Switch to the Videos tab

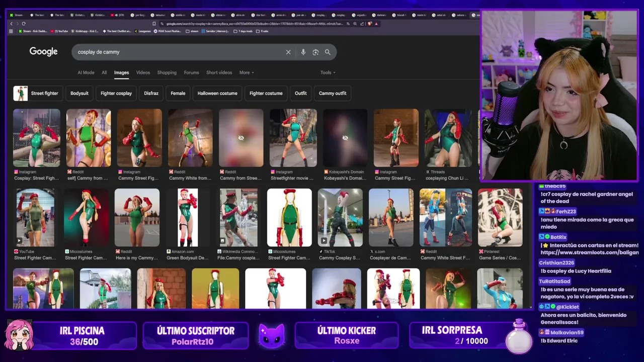click(x=143, y=72)
